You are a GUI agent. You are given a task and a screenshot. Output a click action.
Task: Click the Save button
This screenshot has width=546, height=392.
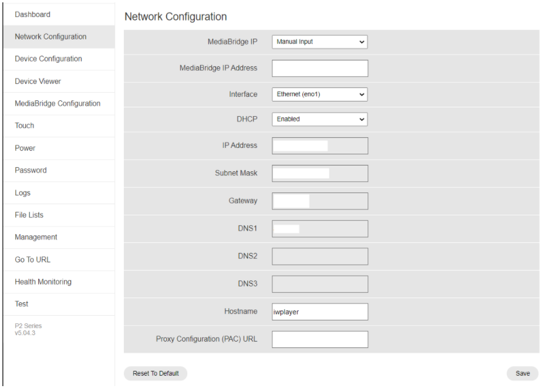coord(523,373)
